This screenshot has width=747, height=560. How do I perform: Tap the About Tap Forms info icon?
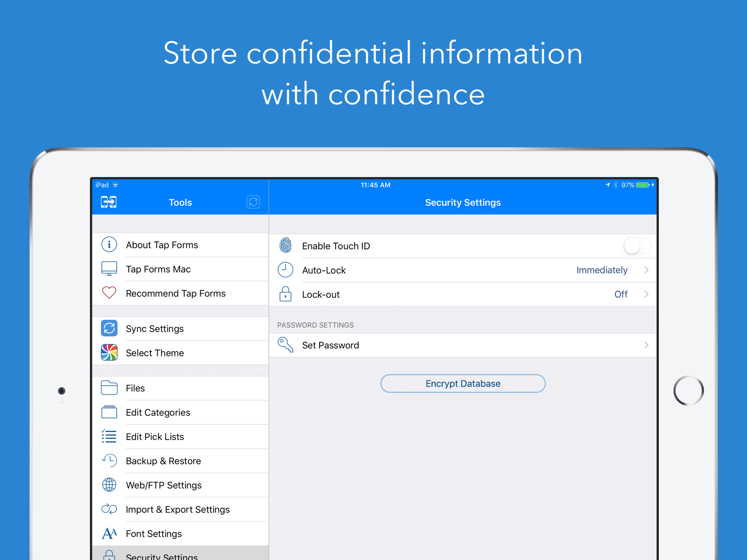coord(109,245)
